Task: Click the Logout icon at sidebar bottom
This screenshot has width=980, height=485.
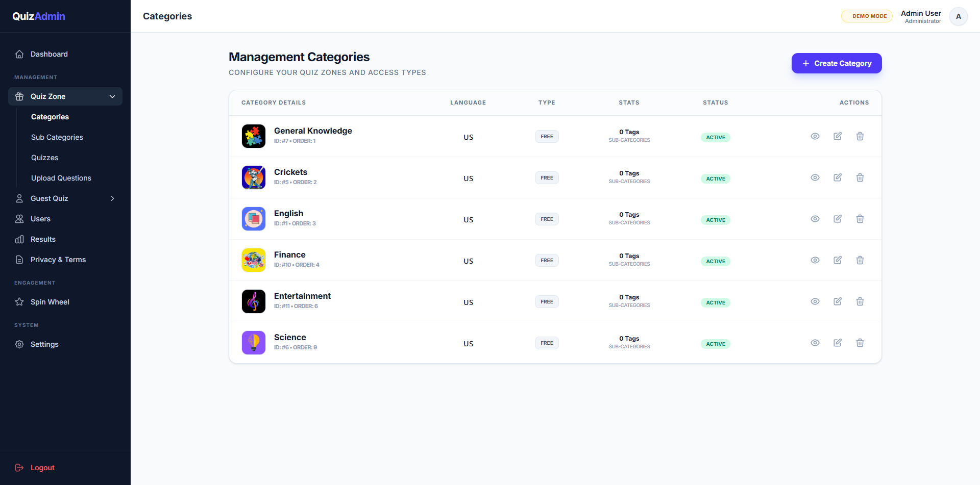Action: 19,468
